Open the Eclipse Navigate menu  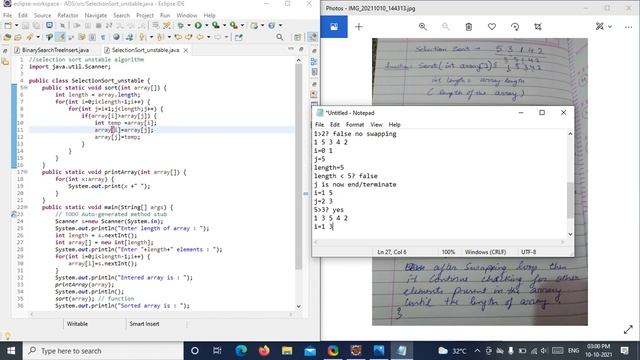click(x=96, y=16)
